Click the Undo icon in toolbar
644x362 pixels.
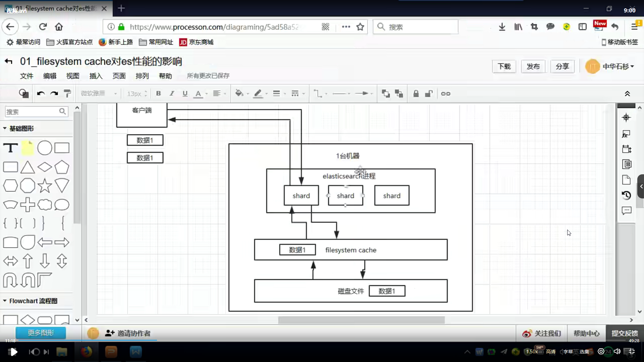[40, 93]
